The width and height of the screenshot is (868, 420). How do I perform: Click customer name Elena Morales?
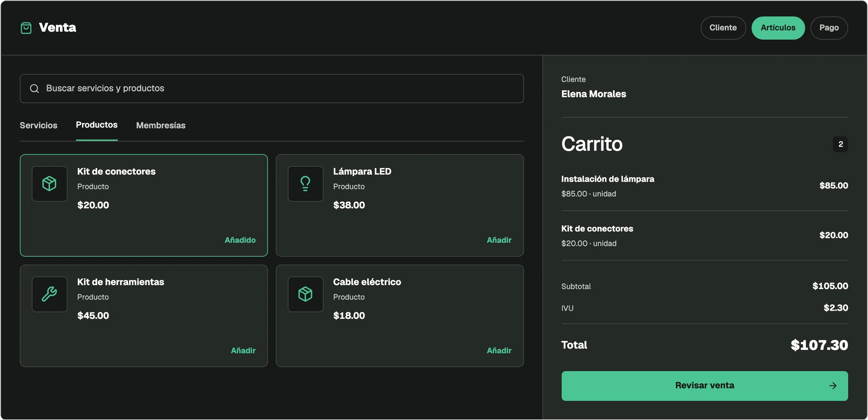(x=594, y=94)
